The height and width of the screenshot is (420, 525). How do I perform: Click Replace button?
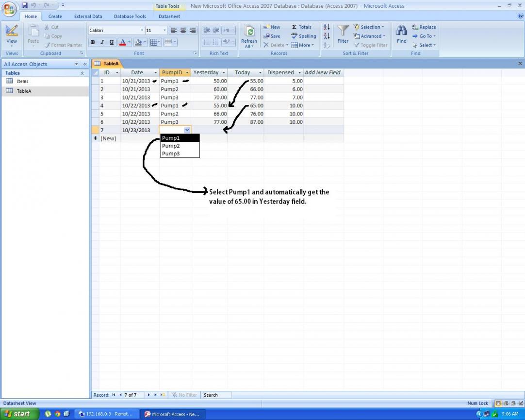424,27
